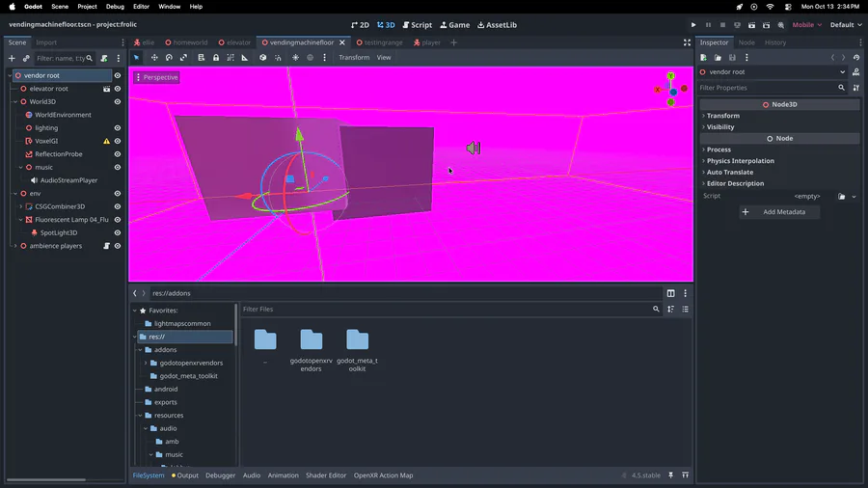Image resolution: width=868 pixels, height=488 pixels.
Task: Open the Perspective view menu button
Action: pos(156,77)
